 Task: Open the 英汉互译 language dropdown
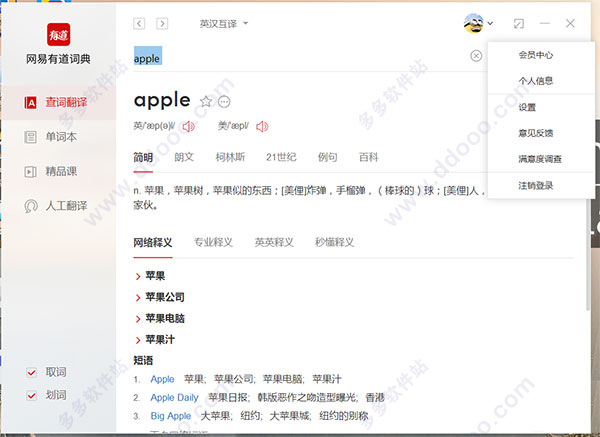pyautogui.click(x=223, y=24)
